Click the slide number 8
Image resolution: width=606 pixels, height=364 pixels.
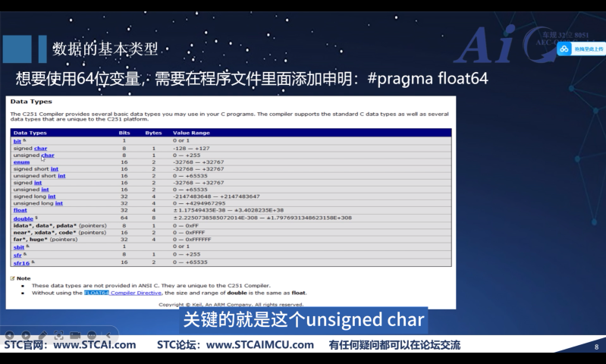(x=596, y=347)
